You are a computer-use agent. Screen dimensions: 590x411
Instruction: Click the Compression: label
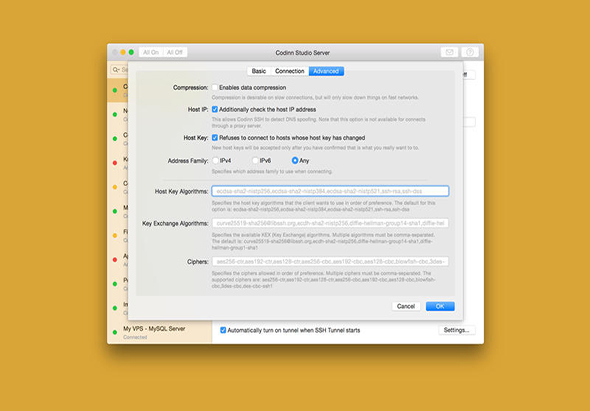190,88
